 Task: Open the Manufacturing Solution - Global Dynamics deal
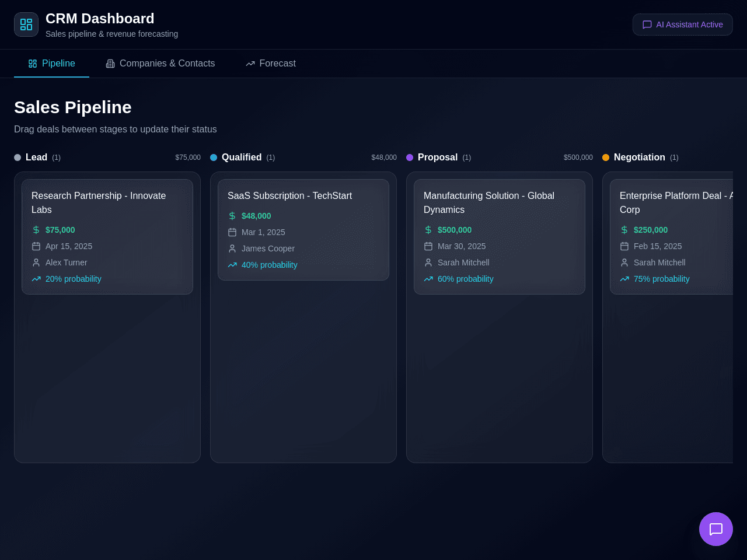pos(500,237)
